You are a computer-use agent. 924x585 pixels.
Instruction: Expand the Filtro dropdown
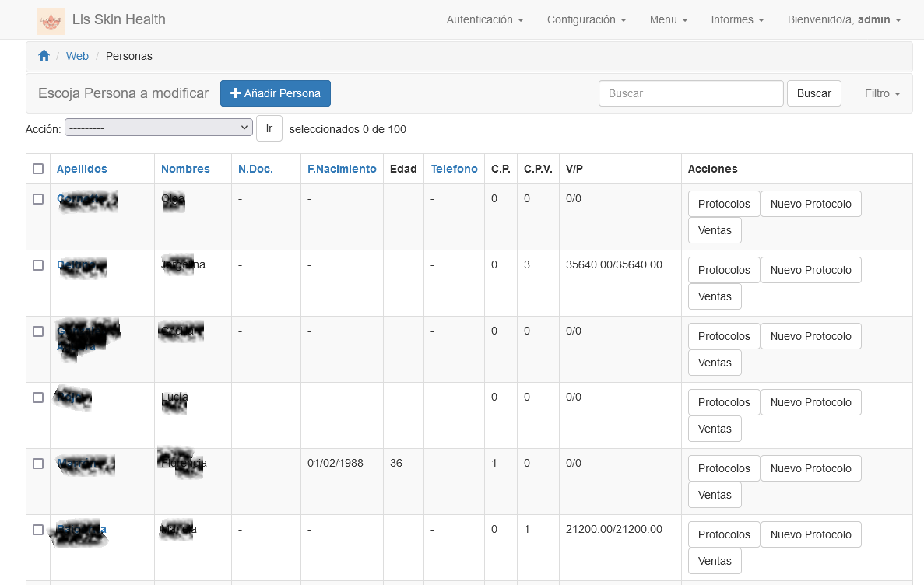click(882, 93)
